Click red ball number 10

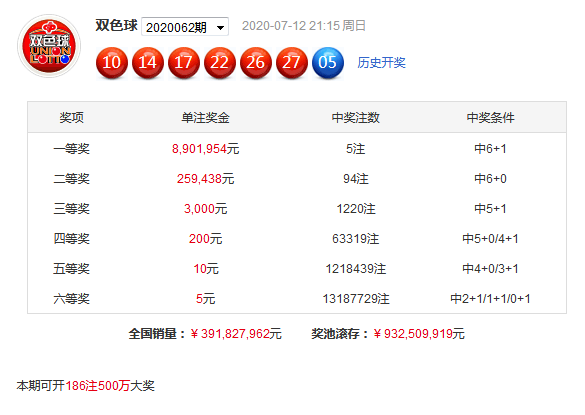coord(112,62)
